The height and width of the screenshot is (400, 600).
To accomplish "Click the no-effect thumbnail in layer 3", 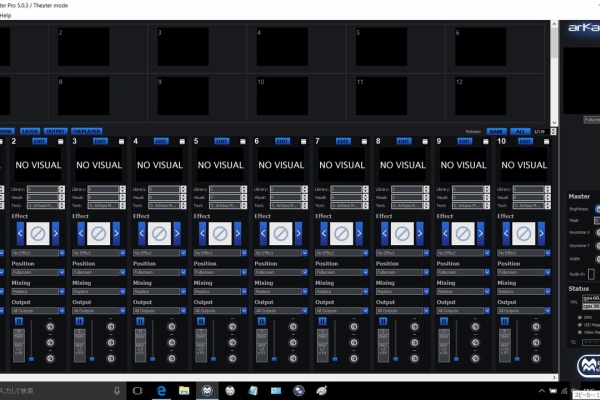I will click(98, 233).
